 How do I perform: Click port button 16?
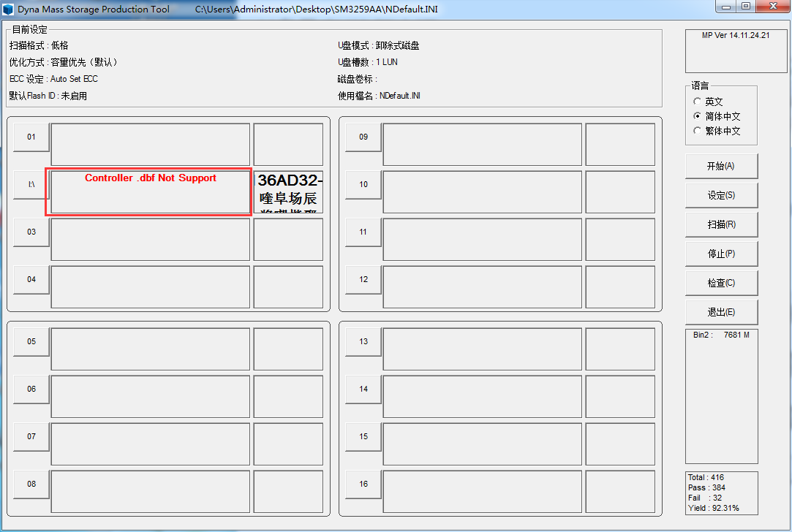[363, 484]
